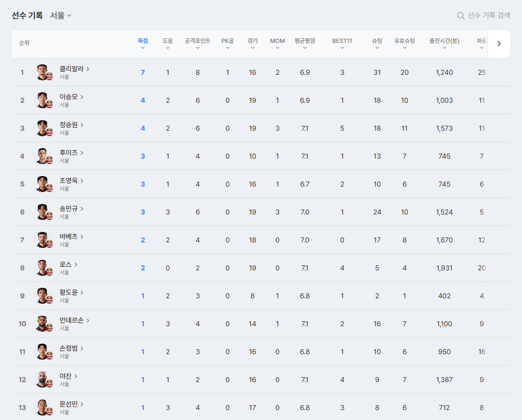Click 후이즈's profile photo
The height and width of the screenshot is (420, 522).
click(x=43, y=156)
